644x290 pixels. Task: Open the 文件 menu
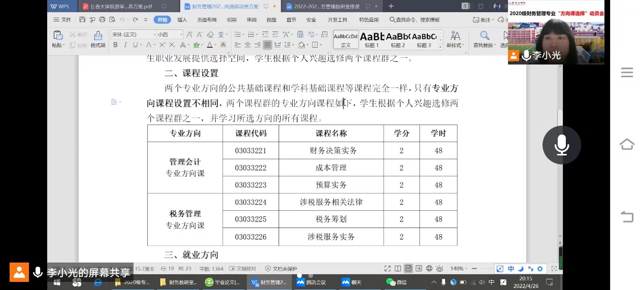pyautogui.click(x=63, y=20)
